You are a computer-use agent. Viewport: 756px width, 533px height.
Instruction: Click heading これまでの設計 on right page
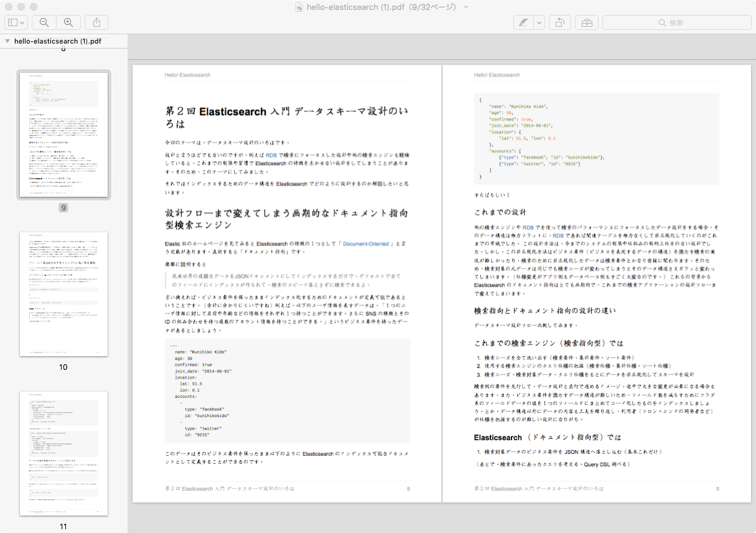pyautogui.click(x=500, y=212)
